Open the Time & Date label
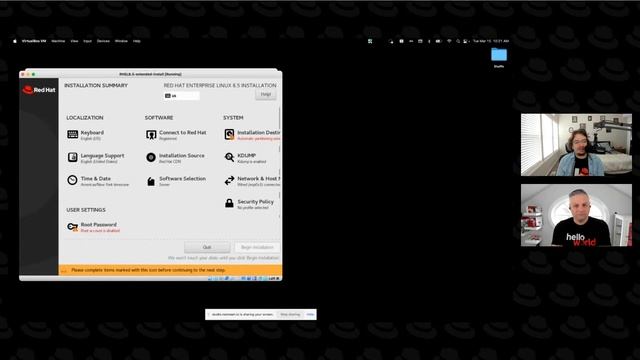 click(96, 178)
